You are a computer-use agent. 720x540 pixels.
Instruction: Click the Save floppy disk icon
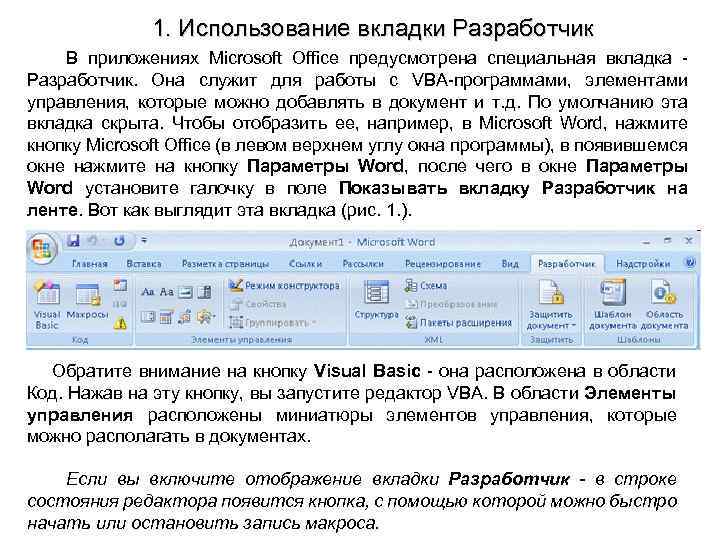click(x=73, y=241)
